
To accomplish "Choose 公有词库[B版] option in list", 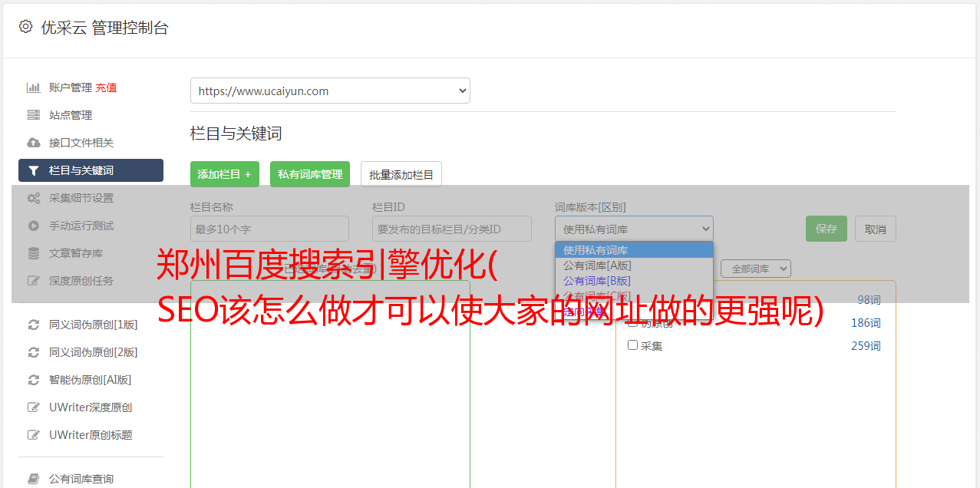I will click(x=634, y=281).
